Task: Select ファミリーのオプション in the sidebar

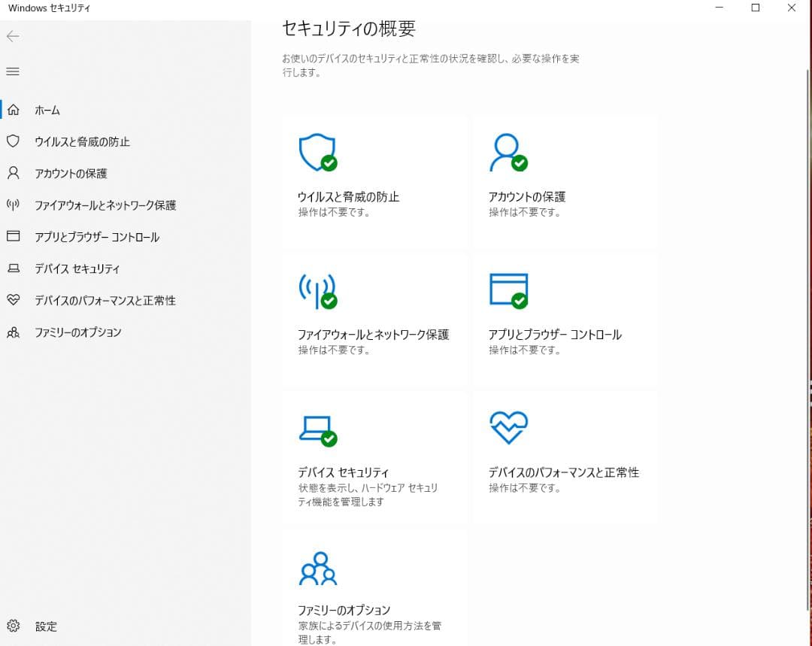Action: coord(77,332)
